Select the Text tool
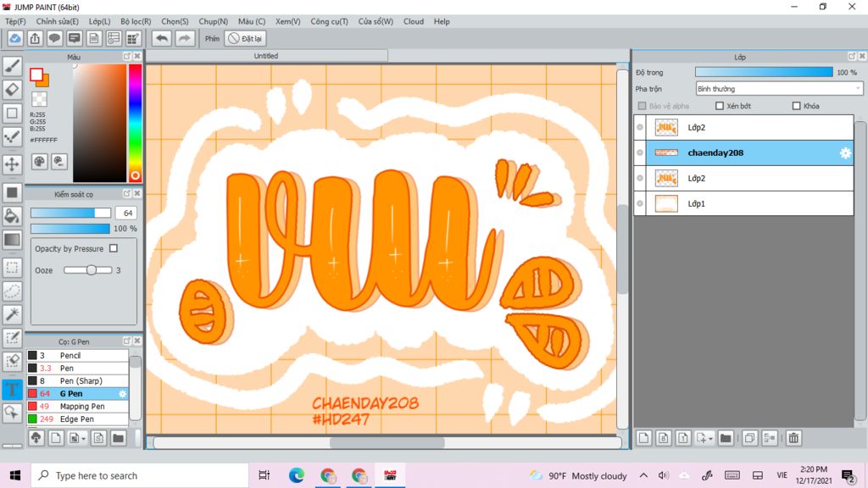The height and width of the screenshot is (488, 868). click(12, 389)
